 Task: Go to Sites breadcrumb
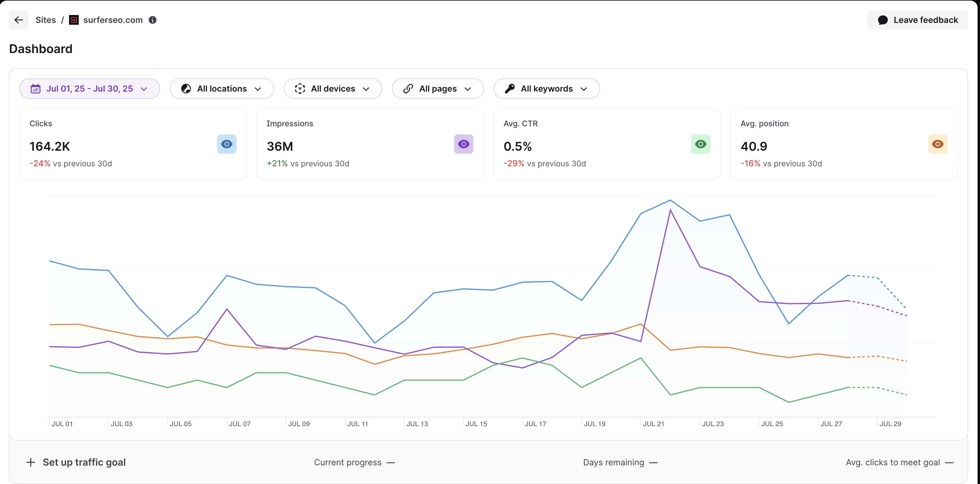pos(46,20)
